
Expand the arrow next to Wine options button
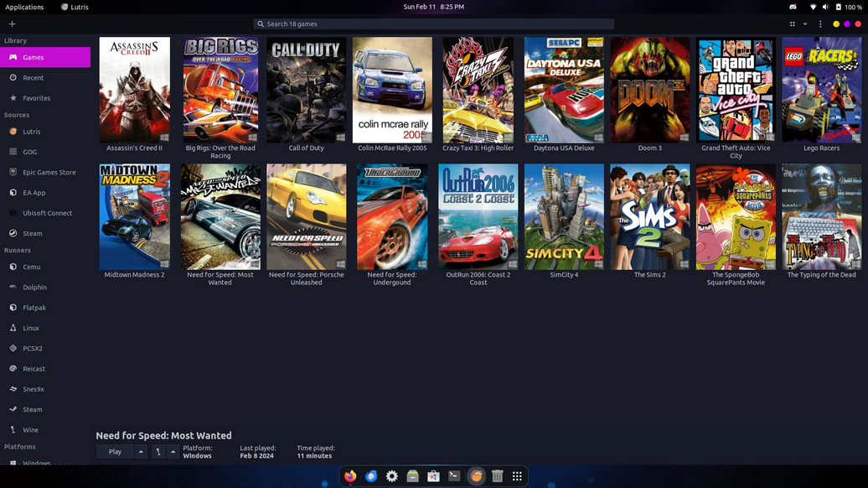tap(173, 452)
